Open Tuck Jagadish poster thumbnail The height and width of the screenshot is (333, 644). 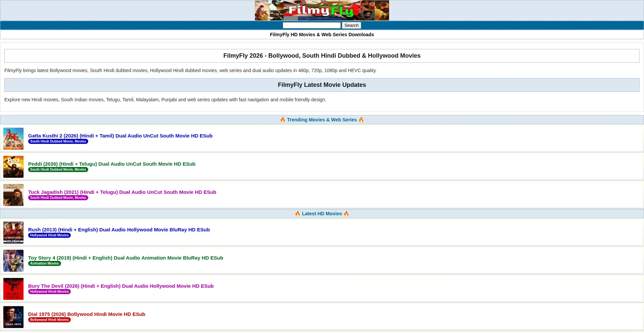click(13, 195)
